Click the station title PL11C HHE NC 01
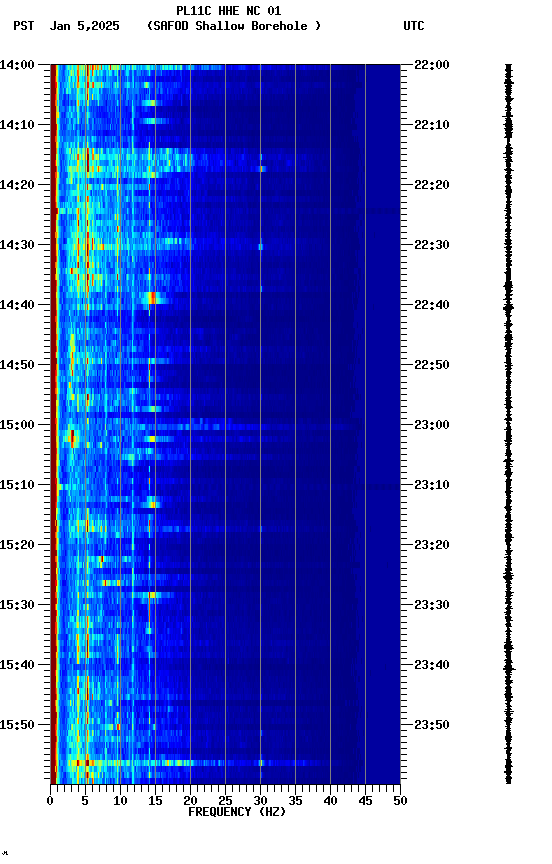Screen dimensions: 552x864 [229, 11]
